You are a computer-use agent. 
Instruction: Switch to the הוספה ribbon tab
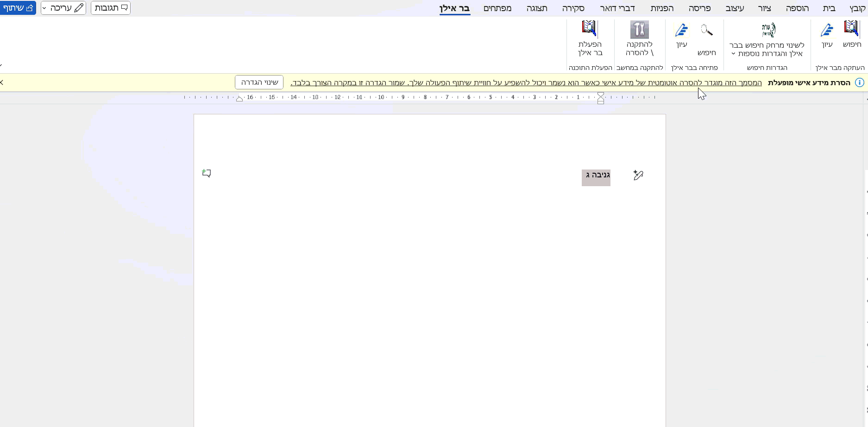click(x=797, y=8)
